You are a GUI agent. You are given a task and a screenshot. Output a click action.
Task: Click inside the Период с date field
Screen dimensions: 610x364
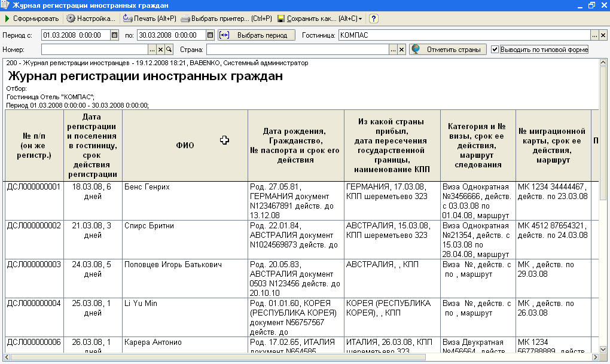pyautogui.click(x=76, y=35)
